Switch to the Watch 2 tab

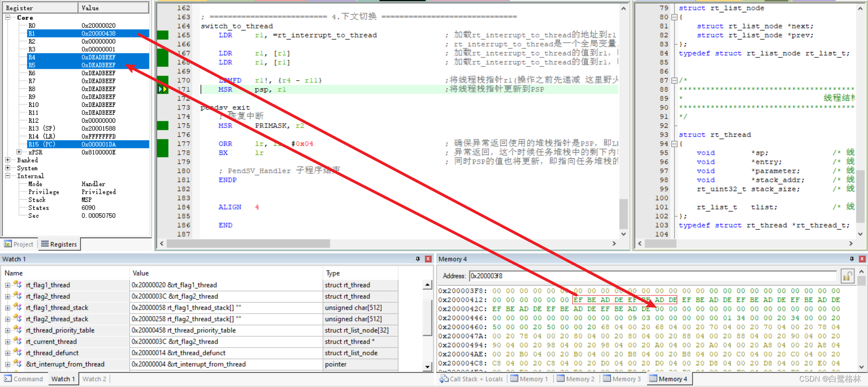(94, 379)
